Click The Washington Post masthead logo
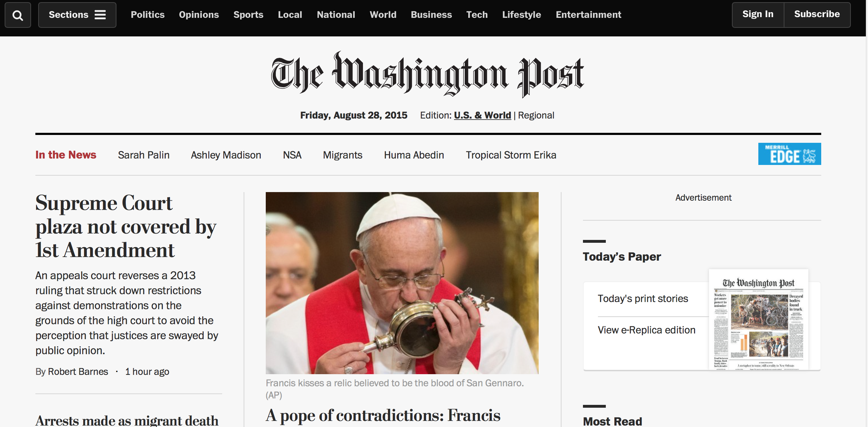This screenshot has width=868, height=427. [428, 74]
